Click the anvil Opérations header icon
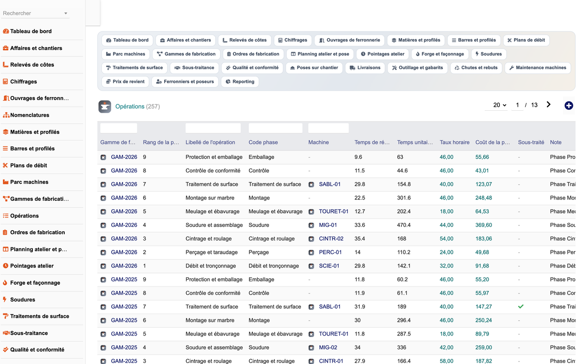The height and width of the screenshot is (364, 588). tap(105, 106)
